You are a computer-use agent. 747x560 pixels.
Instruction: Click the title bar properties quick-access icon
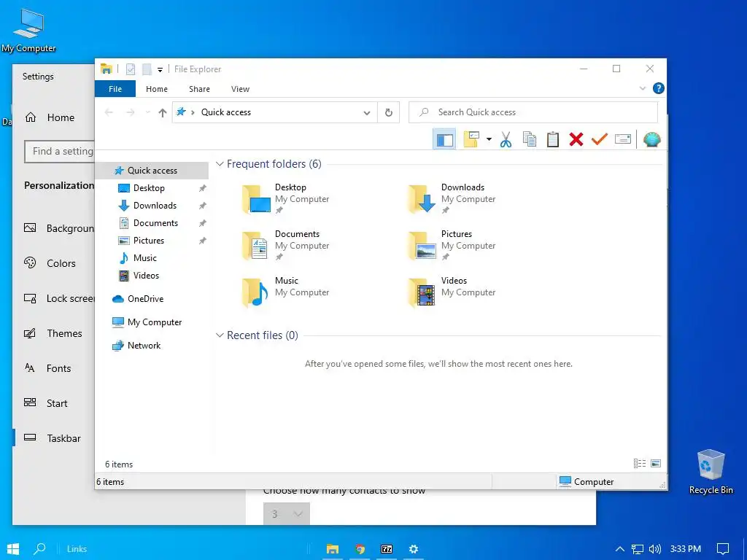[x=131, y=69]
